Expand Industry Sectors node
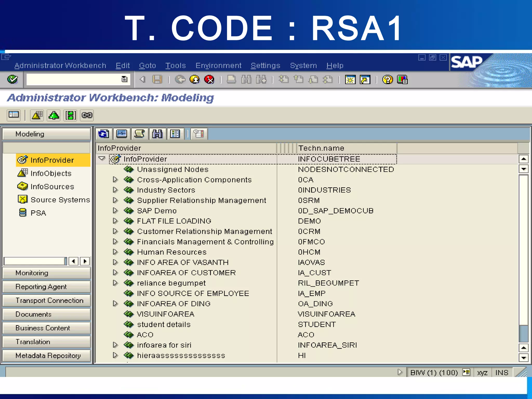532x399 pixels. (115, 190)
